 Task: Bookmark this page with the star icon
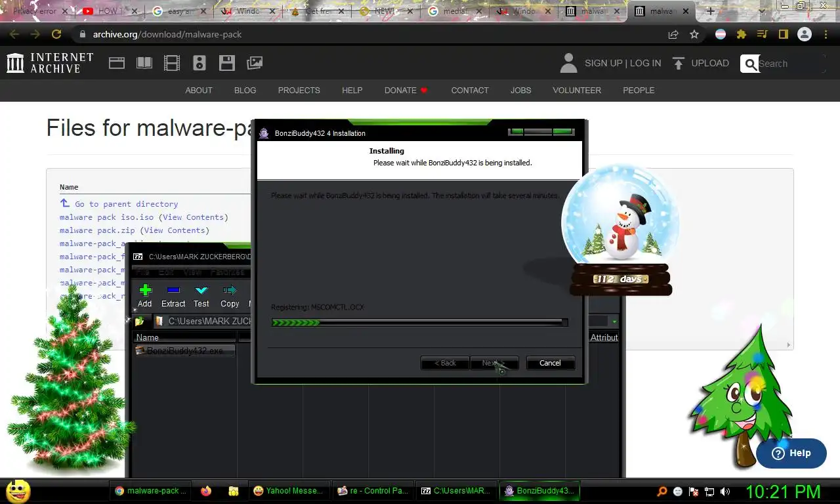(694, 34)
